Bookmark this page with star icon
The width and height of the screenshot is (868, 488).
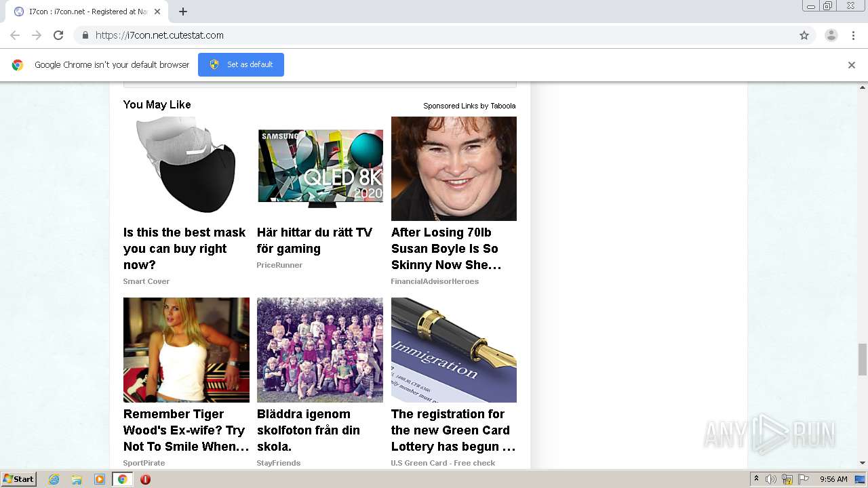(804, 35)
